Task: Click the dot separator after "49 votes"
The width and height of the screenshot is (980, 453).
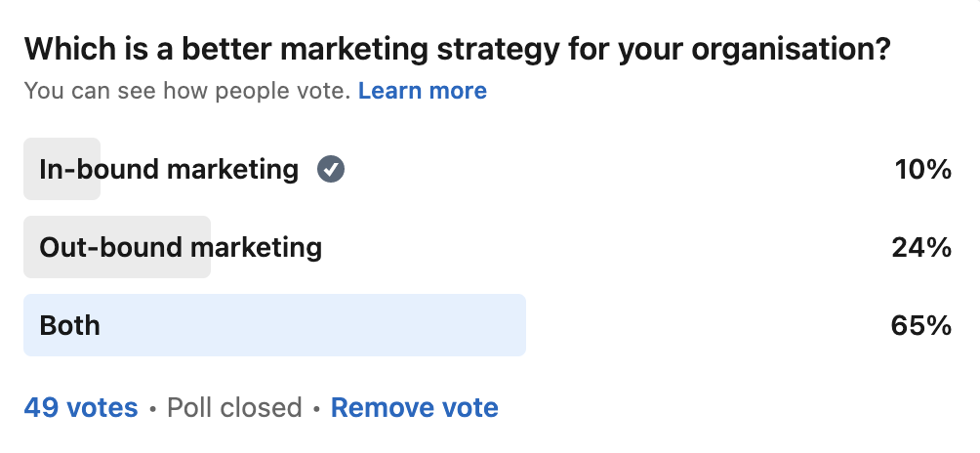Action: 152,408
